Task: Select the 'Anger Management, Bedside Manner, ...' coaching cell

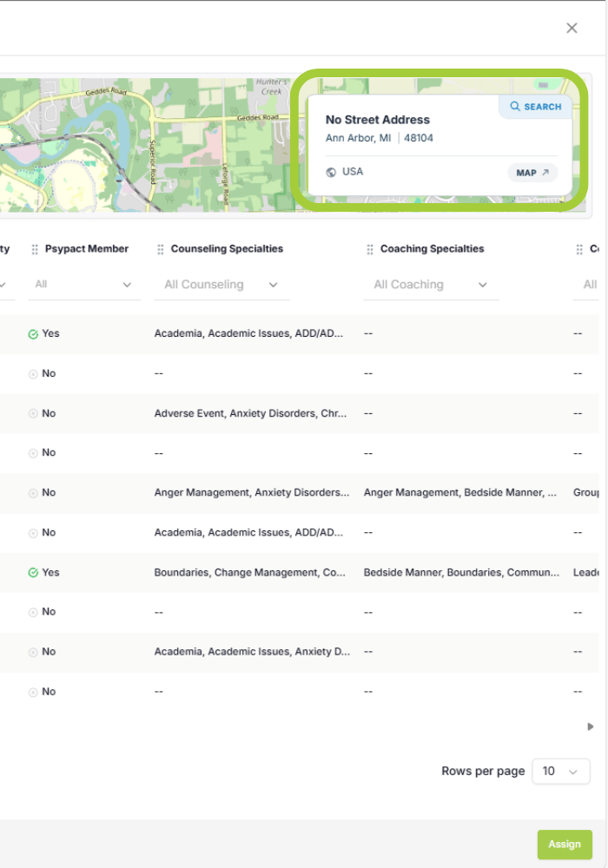Action: pyautogui.click(x=460, y=493)
